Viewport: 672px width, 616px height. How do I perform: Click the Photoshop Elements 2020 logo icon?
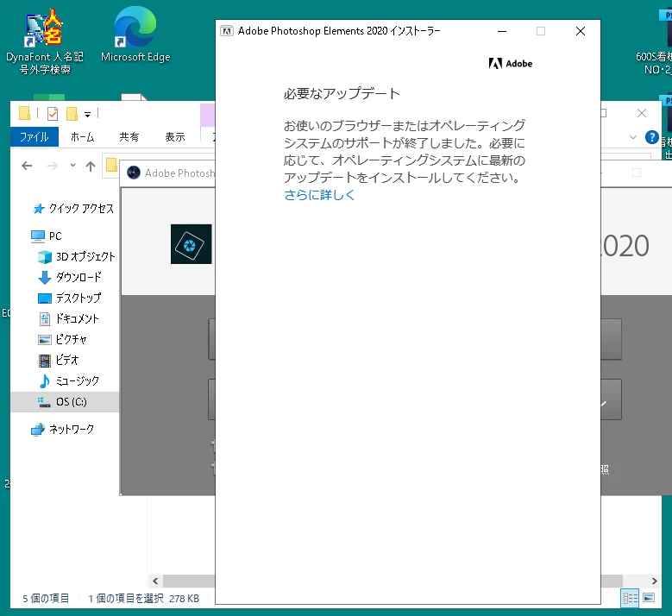(x=192, y=244)
